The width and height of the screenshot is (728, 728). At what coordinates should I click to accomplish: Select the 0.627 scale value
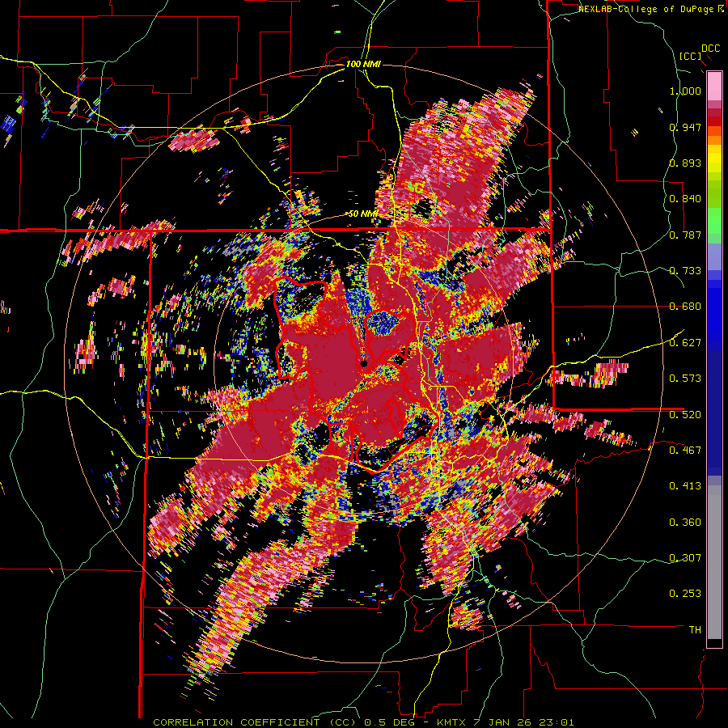pyautogui.click(x=685, y=343)
